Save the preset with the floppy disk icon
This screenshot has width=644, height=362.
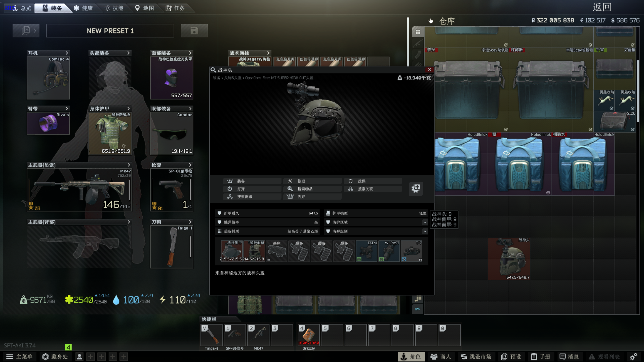coord(194,31)
